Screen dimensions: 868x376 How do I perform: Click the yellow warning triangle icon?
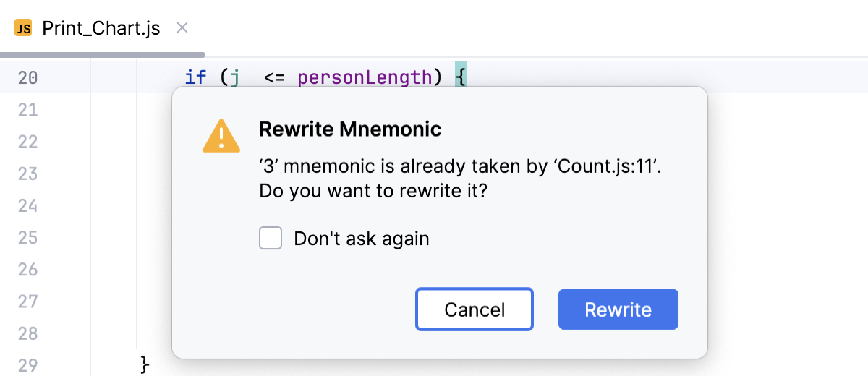click(x=221, y=135)
